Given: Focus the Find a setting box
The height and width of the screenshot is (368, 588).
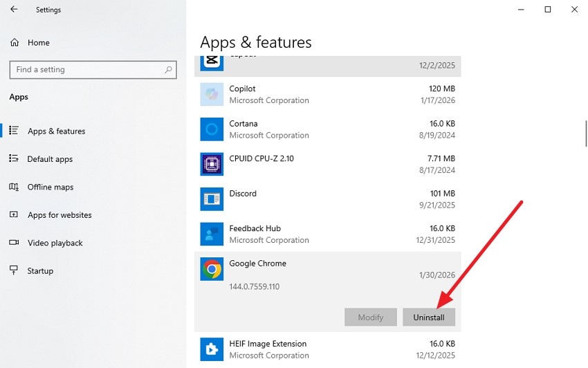Looking at the screenshot, I should coord(93,70).
